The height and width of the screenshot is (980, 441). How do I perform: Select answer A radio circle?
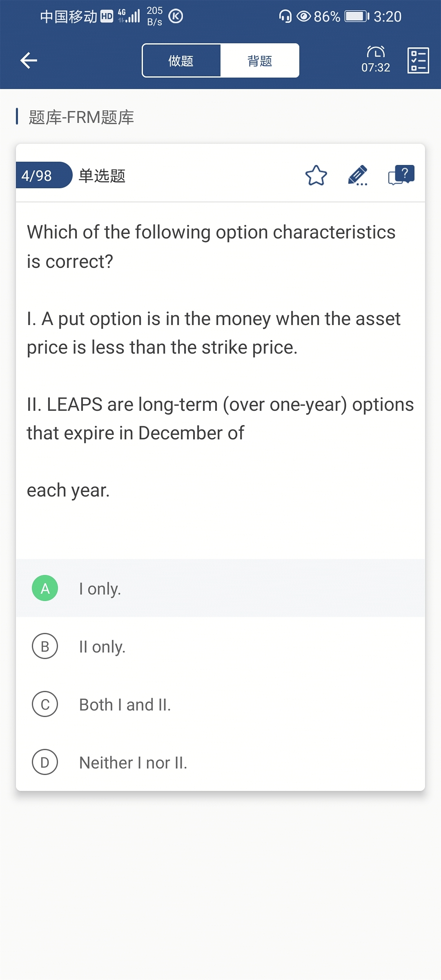point(45,588)
